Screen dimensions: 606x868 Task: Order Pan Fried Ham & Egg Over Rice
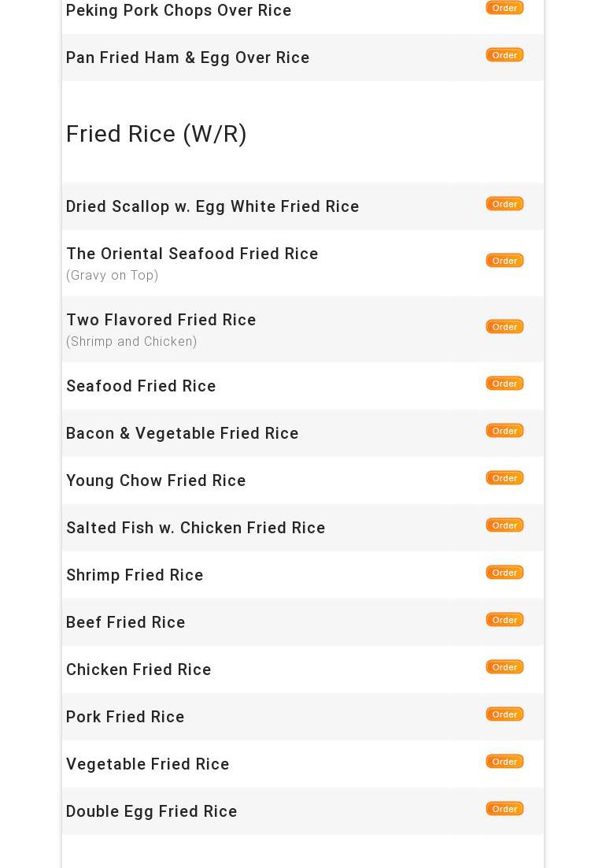[x=504, y=55]
